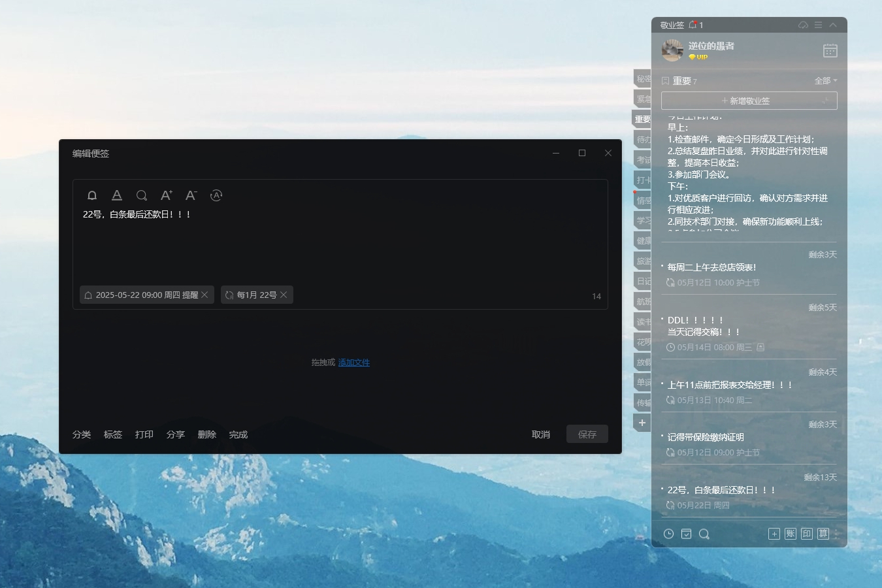882x588 pixels.
Task: Click the cloud sync icon in 敬业签 header
Action: [803, 25]
